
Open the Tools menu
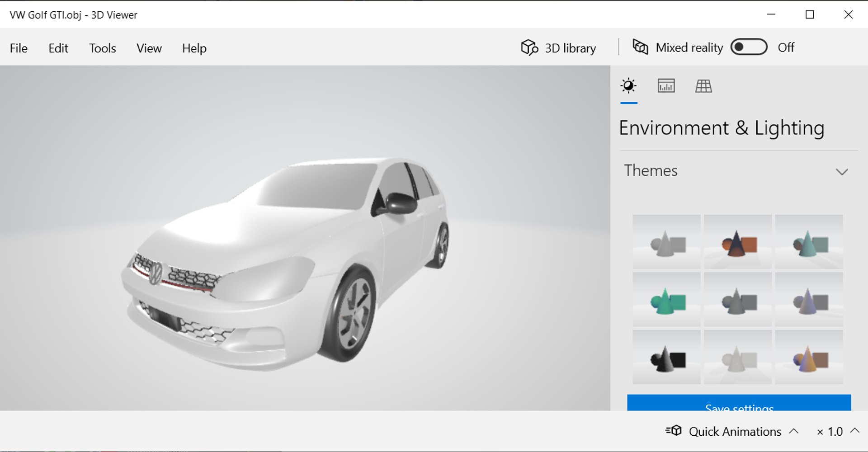pos(103,48)
